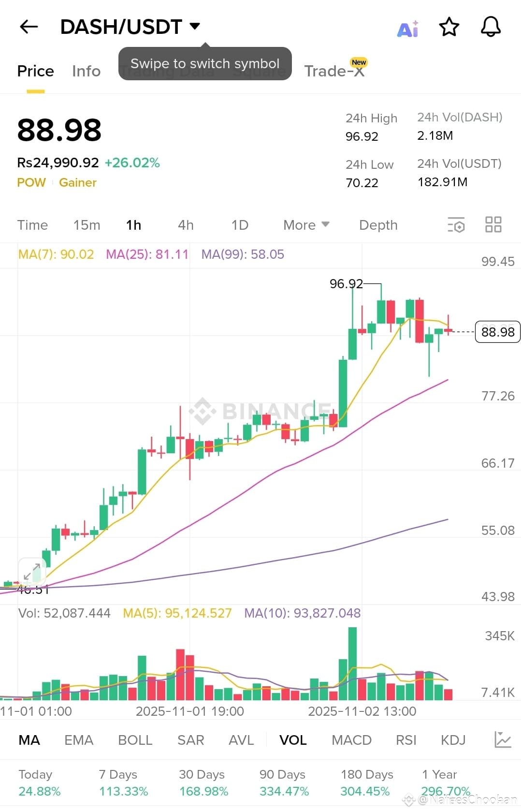This screenshot has width=521, height=812.
Task: Tap the MA(7): 90.02 legend
Action: 56,254
